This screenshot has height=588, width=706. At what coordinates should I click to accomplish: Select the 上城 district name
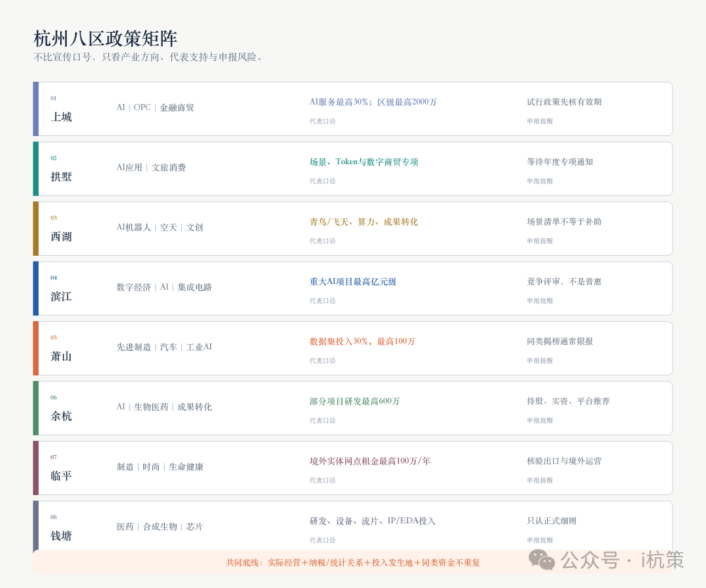tap(61, 117)
